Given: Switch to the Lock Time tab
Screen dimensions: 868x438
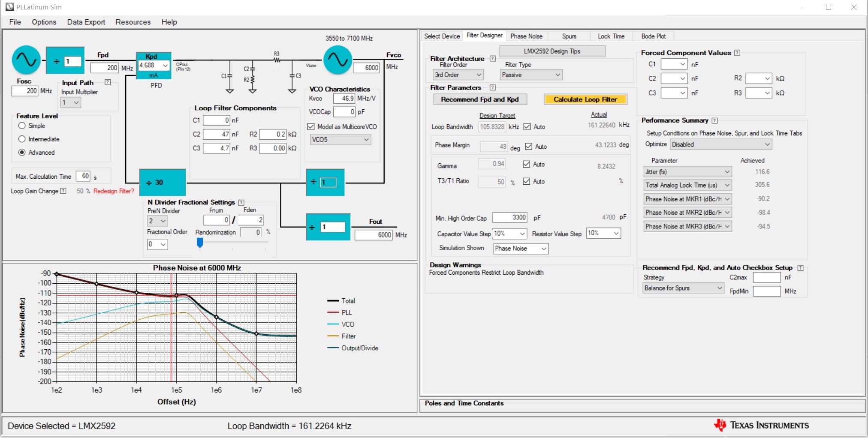Looking at the screenshot, I should pyautogui.click(x=611, y=36).
